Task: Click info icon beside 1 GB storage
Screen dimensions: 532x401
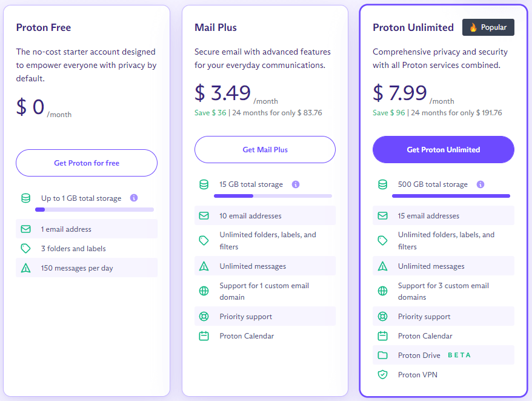Action: click(134, 198)
